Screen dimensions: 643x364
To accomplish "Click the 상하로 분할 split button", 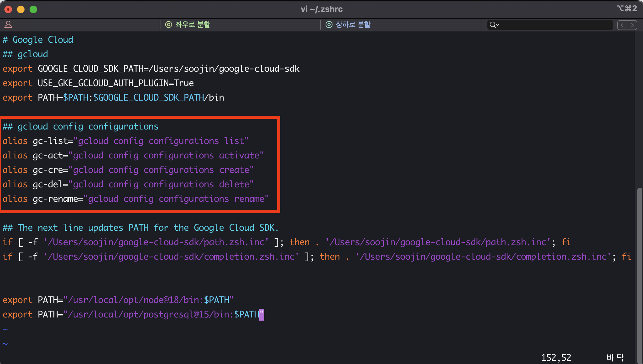I will (x=348, y=25).
